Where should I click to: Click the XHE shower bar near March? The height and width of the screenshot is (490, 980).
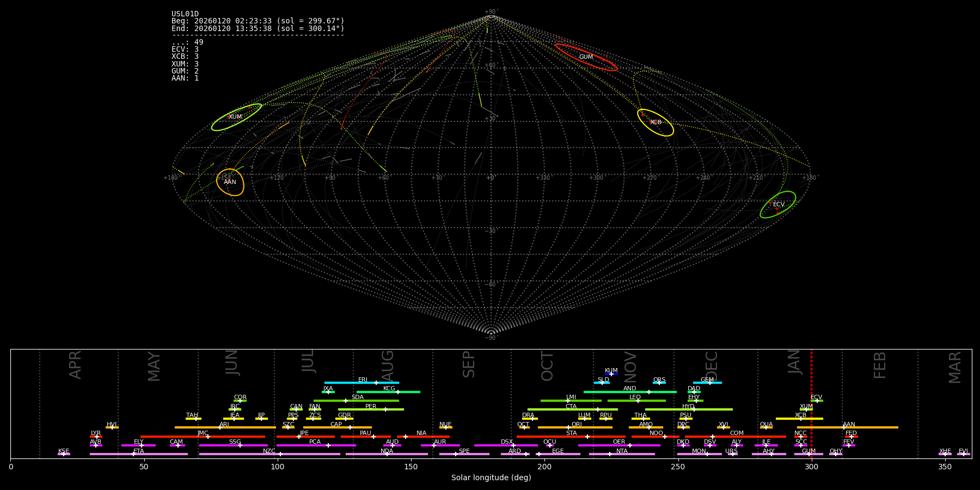pos(945,454)
